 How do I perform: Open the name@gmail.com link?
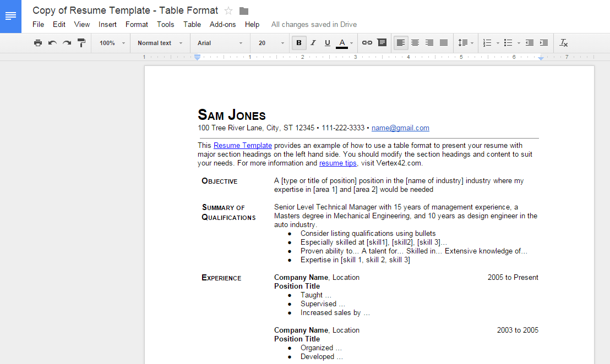(x=400, y=128)
